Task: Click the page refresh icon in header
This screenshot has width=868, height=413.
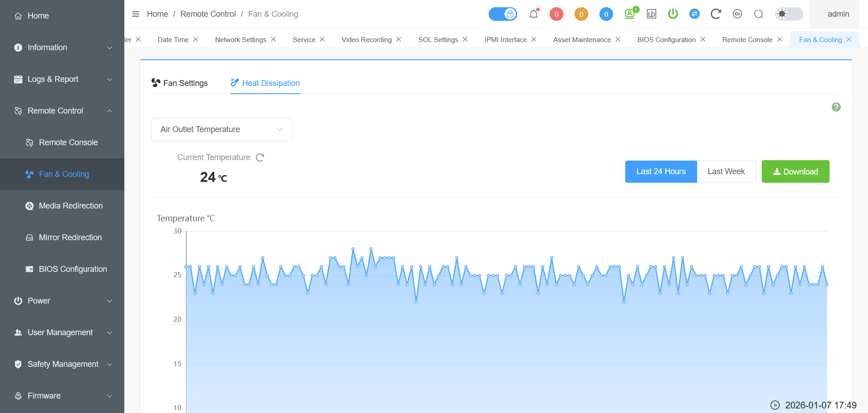Action: pyautogui.click(x=716, y=14)
